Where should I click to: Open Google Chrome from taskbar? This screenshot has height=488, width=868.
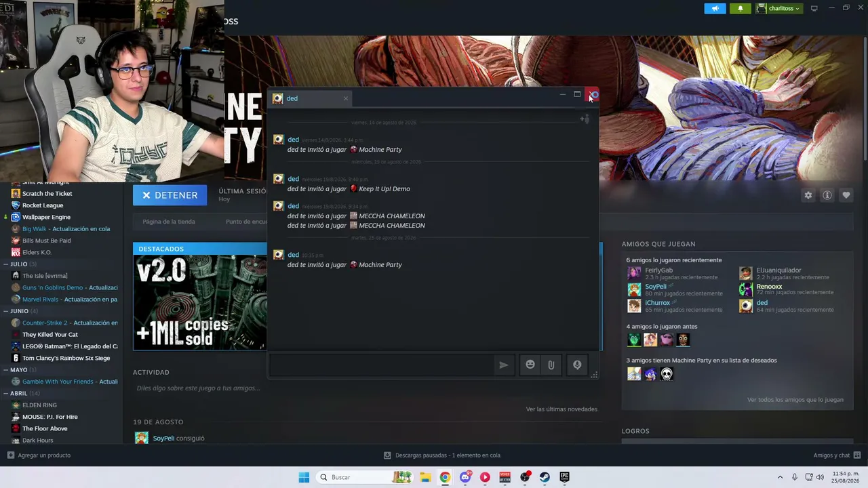pyautogui.click(x=445, y=477)
